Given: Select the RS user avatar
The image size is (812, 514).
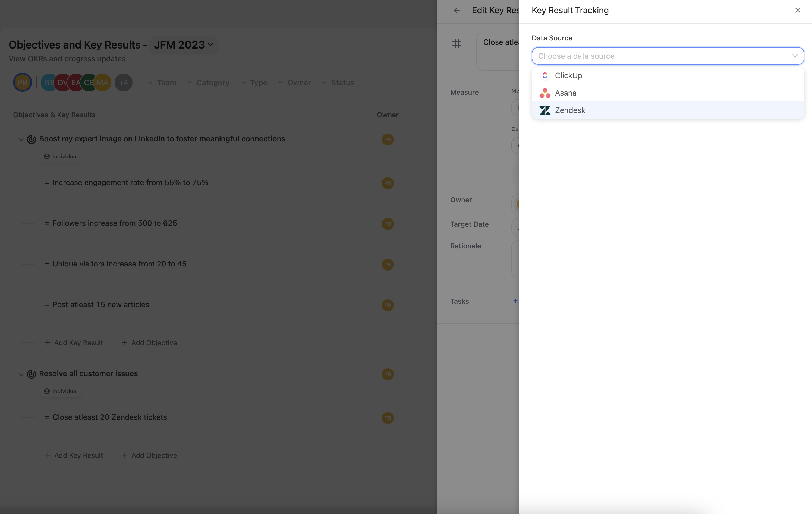Looking at the screenshot, I should coord(48,83).
